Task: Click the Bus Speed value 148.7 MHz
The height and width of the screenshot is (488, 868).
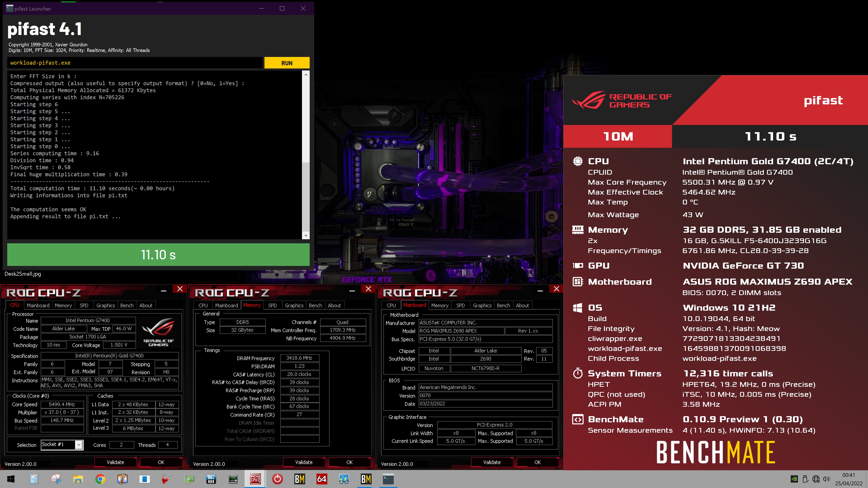Action: (62, 420)
